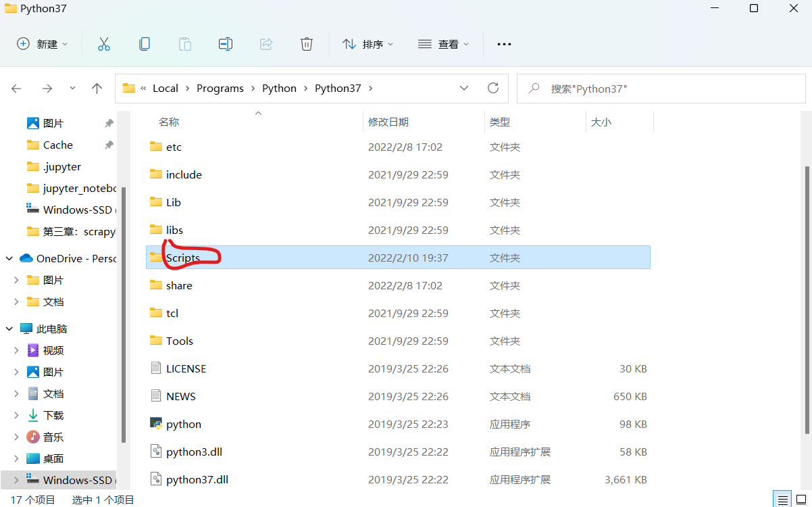Select the Lib folder row
This screenshot has width=812, height=507.
point(398,202)
